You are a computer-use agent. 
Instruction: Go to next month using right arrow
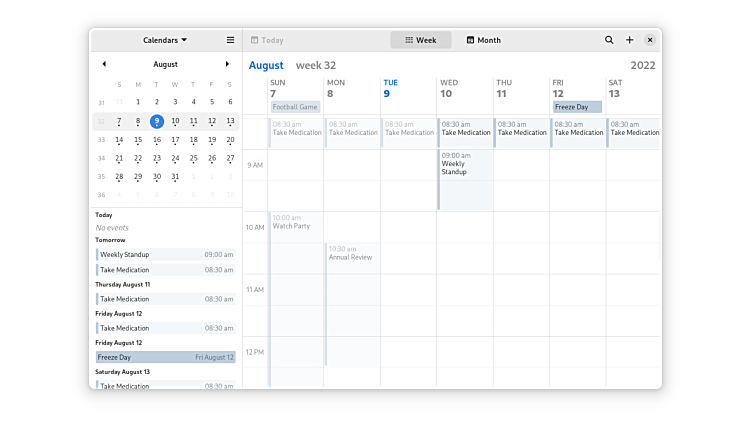[227, 64]
